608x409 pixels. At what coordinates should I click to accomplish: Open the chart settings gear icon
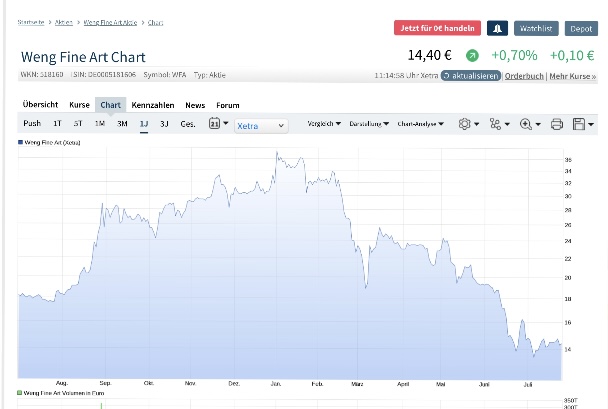point(464,124)
